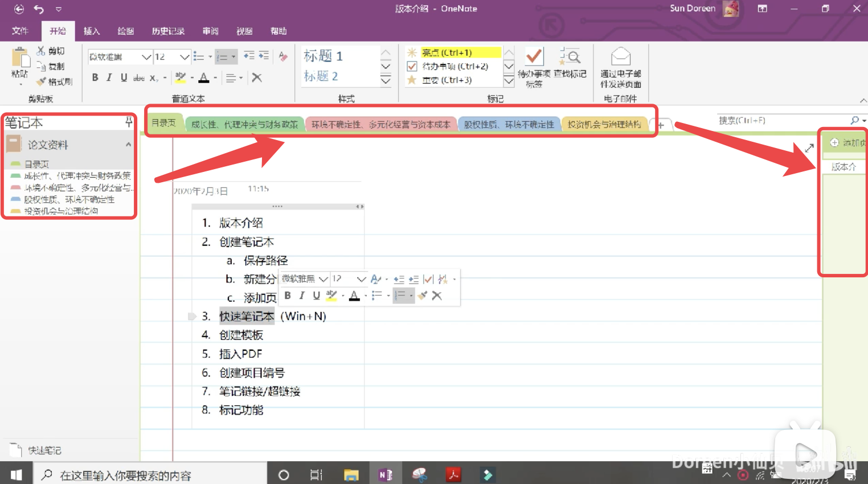
Task: Decrease indent in the ribbon
Action: 249,56
